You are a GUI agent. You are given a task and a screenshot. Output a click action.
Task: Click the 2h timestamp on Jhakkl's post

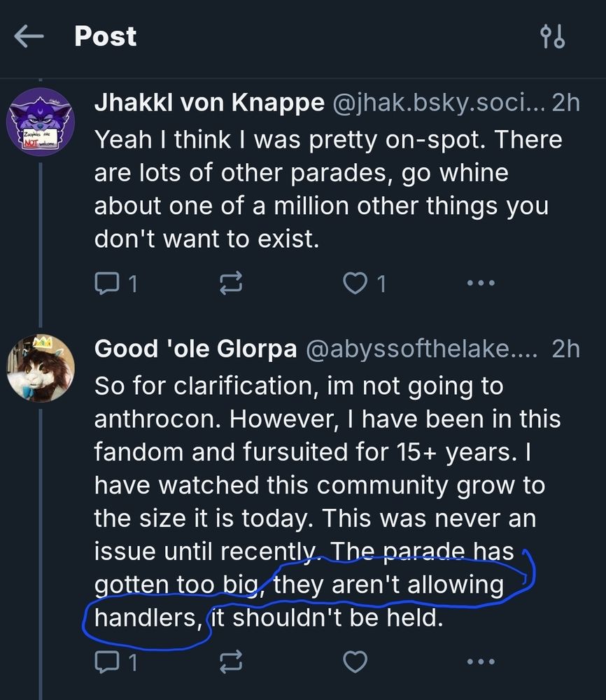click(565, 103)
